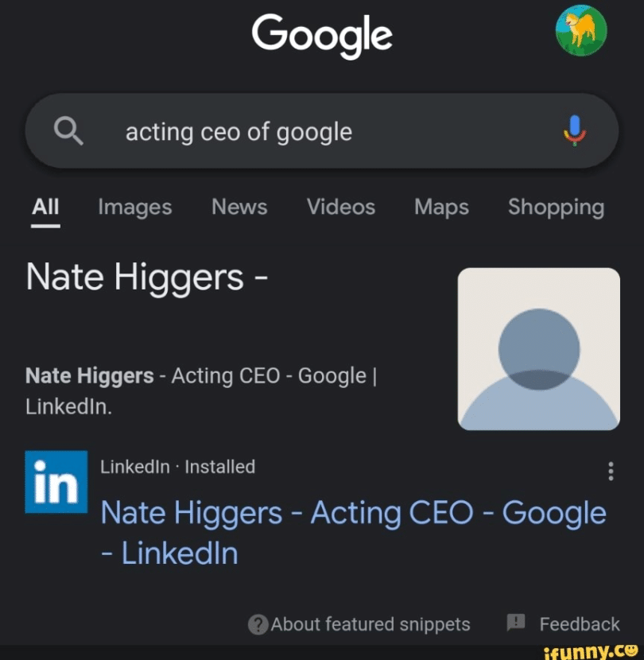644x660 pixels.
Task: Click the profile picture thumbnail
Action: pos(538,348)
